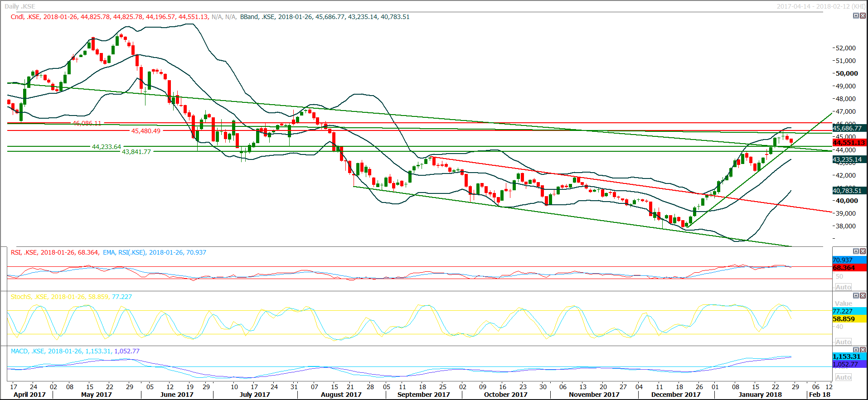Select the BBand .KSE legend text
Screen dimensions: 868x400
[325, 17]
